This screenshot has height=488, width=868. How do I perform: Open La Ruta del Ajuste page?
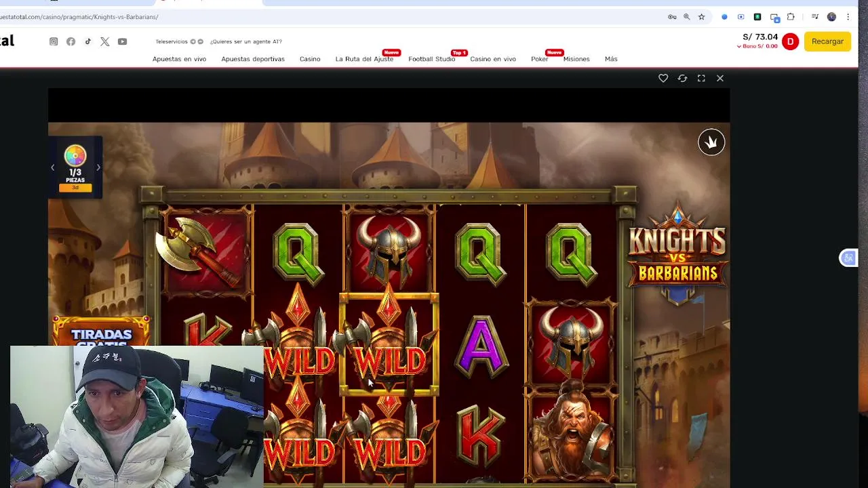[x=364, y=59]
